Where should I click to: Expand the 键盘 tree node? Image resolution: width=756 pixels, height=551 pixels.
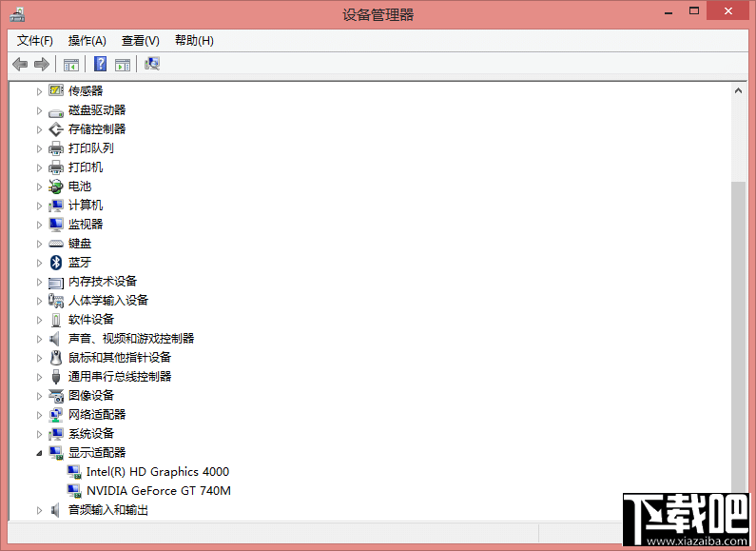click(39, 244)
